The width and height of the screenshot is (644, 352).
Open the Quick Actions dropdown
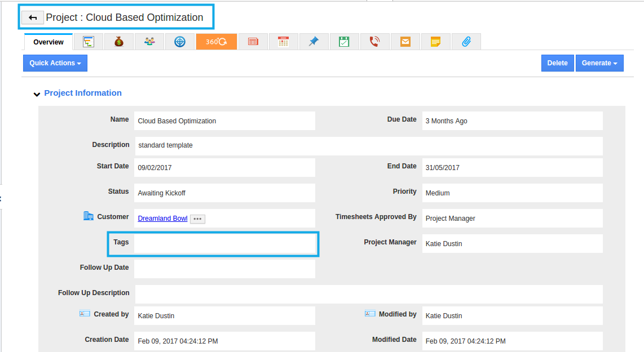click(55, 63)
